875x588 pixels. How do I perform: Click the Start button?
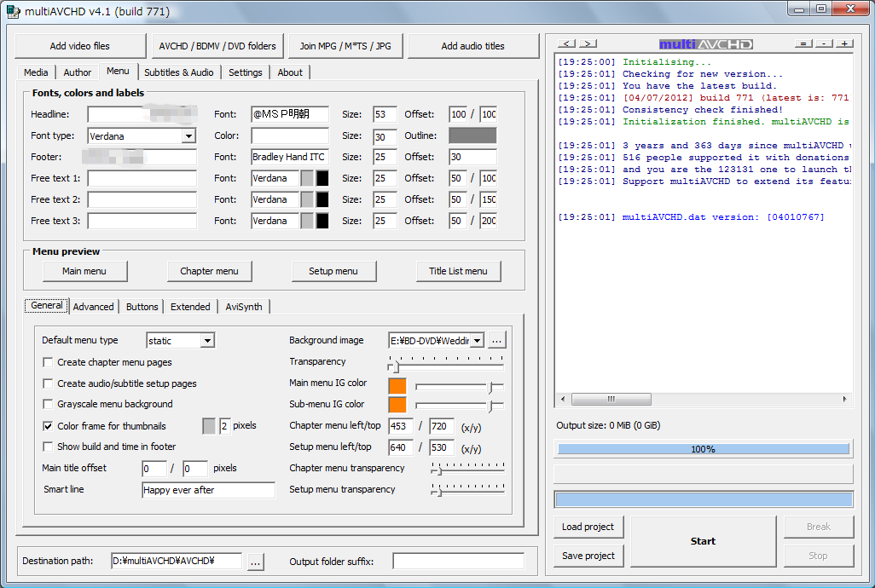703,541
